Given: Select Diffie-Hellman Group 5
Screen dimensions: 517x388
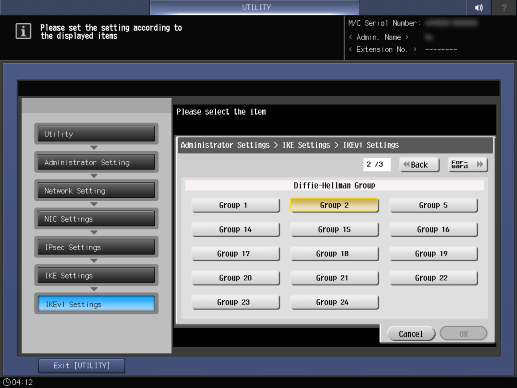Looking at the screenshot, I should tap(434, 205).
